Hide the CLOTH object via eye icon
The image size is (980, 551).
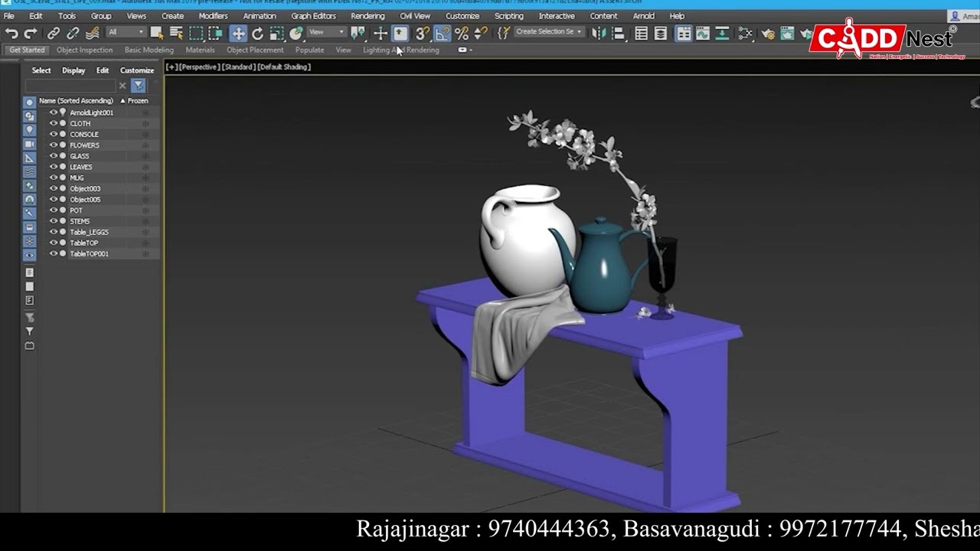tap(54, 123)
